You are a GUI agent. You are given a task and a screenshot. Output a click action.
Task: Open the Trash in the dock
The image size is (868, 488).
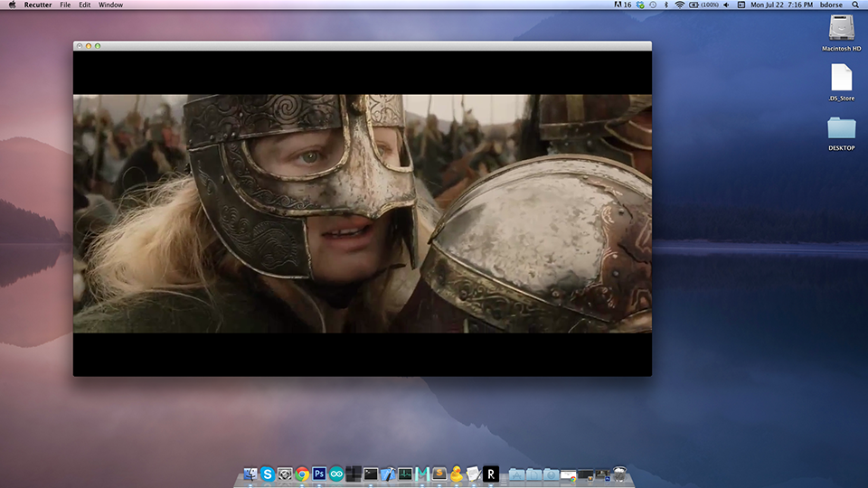(619, 474)
